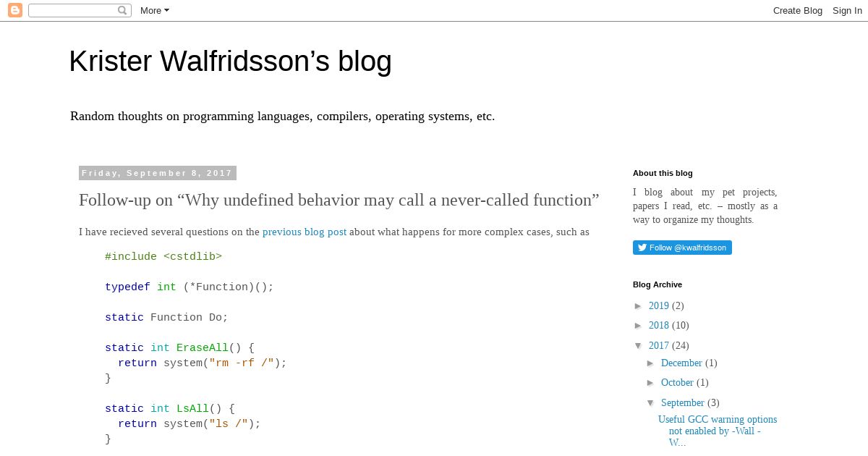Screen dimensions: 868x456
Task: Open the previous blog post link
Action: [x=305, y=232]
